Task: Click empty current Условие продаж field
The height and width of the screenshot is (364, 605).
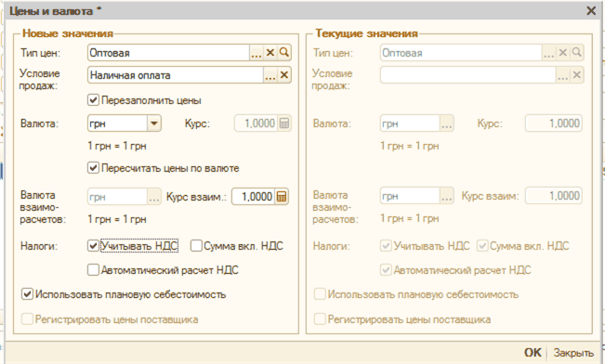Action: point(468,75)
